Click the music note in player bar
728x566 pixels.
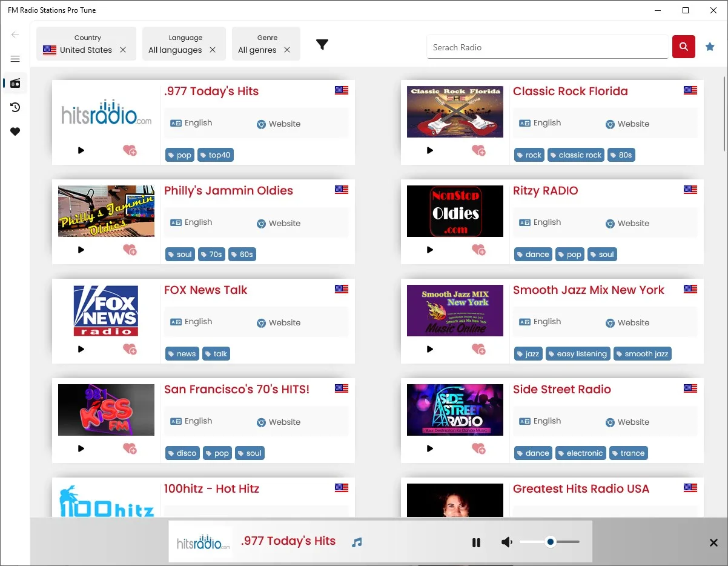pyautogui.click(x=357, y=542)
